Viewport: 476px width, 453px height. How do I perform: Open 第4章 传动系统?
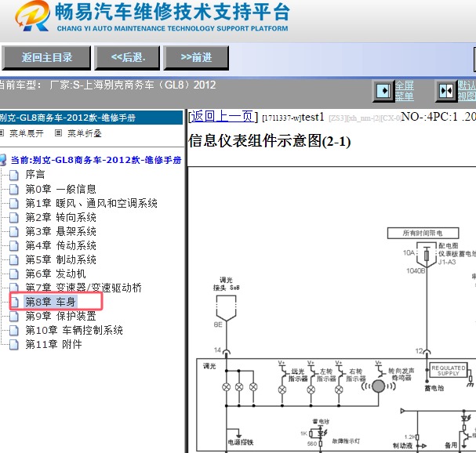pos(60,245)
